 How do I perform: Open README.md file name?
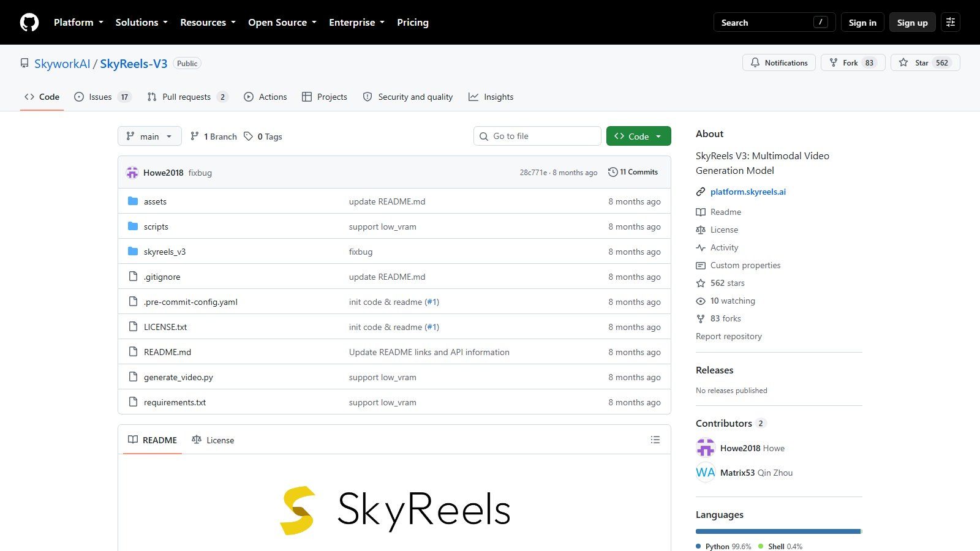[x=167, y=352]
